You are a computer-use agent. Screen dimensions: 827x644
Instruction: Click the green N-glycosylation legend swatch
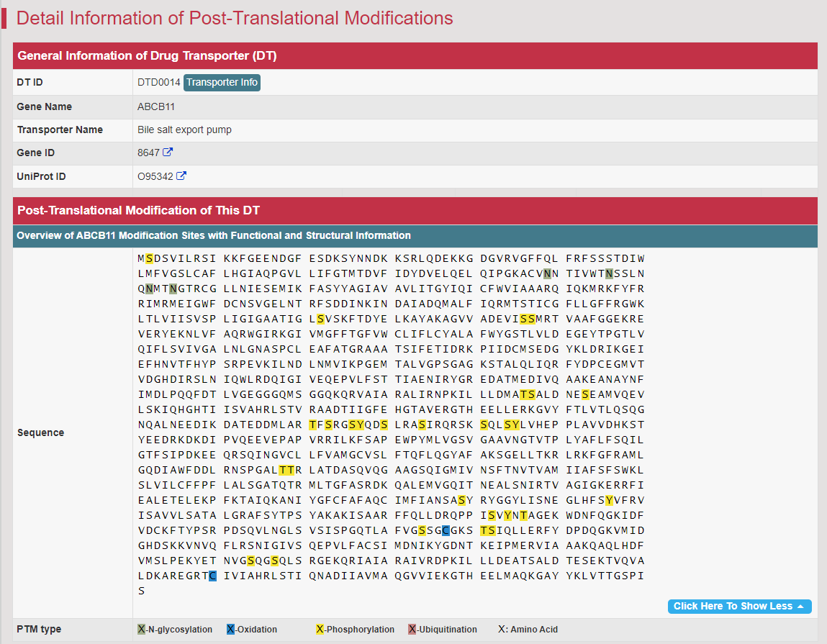click(x=141, y=630)
